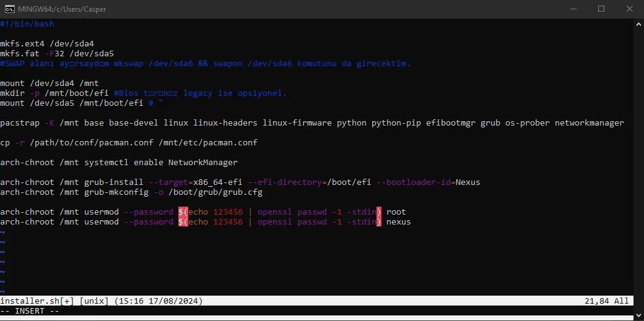The height and width of the screenshot is (321, 644).
Task: Click 'openssl' in the nexus usermod line
Action: coord(275,221)
